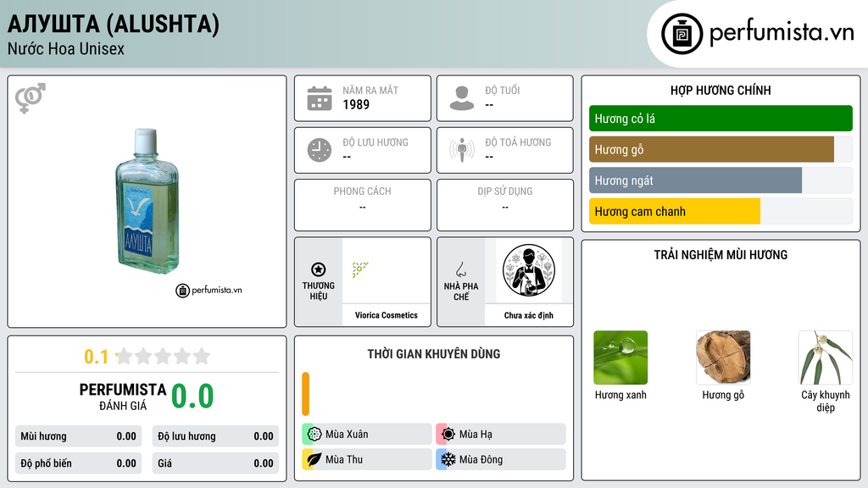Screen dimensions: 868x488
Task: Open the Alushta bottle product image
Action: coord(147,202)
